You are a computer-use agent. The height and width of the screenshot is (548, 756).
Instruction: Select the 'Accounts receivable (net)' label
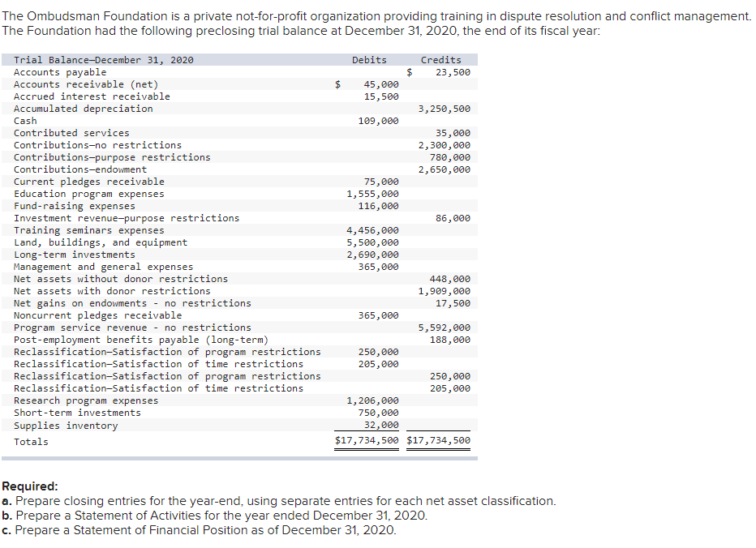tap(86, 84)
